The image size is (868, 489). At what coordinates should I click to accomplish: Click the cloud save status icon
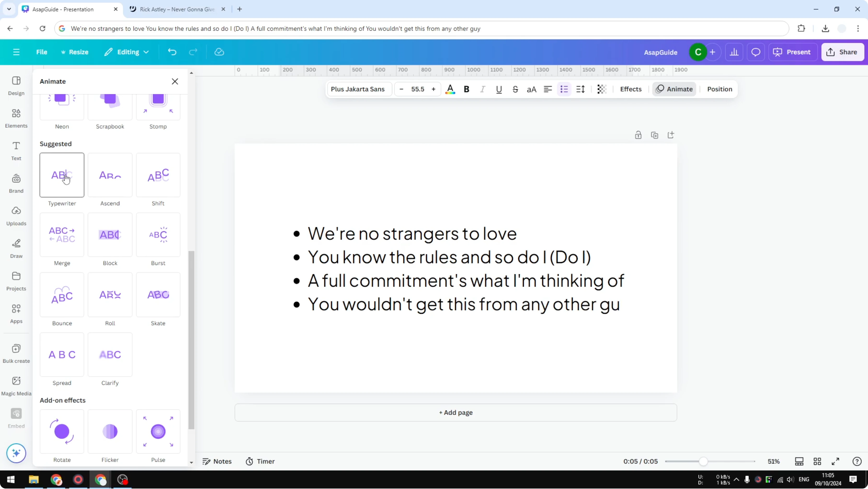[219, 52]
